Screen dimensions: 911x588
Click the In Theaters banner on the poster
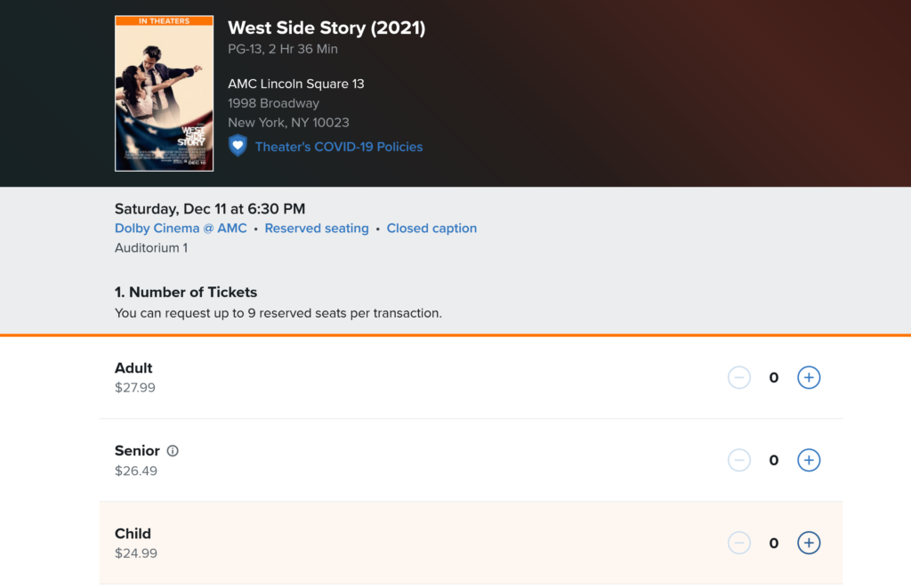164,20
